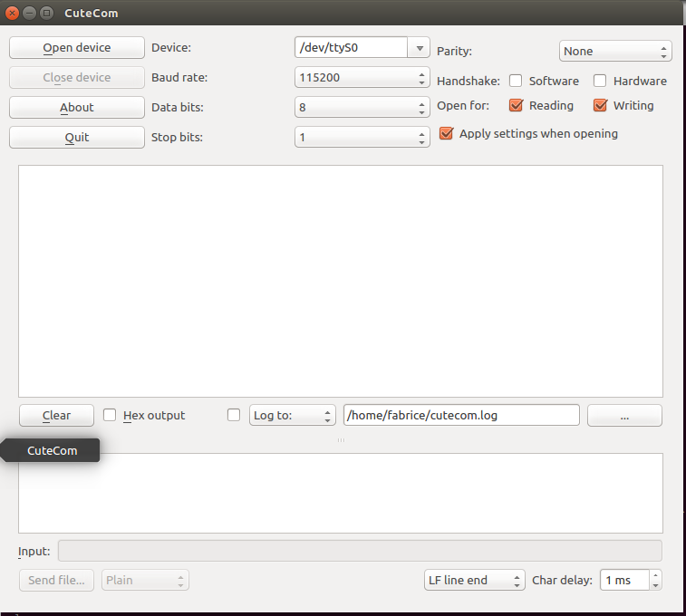This screenshot has width=686, height=616.
Task: Click the log file path field
Action: click(x=461, y=416)
